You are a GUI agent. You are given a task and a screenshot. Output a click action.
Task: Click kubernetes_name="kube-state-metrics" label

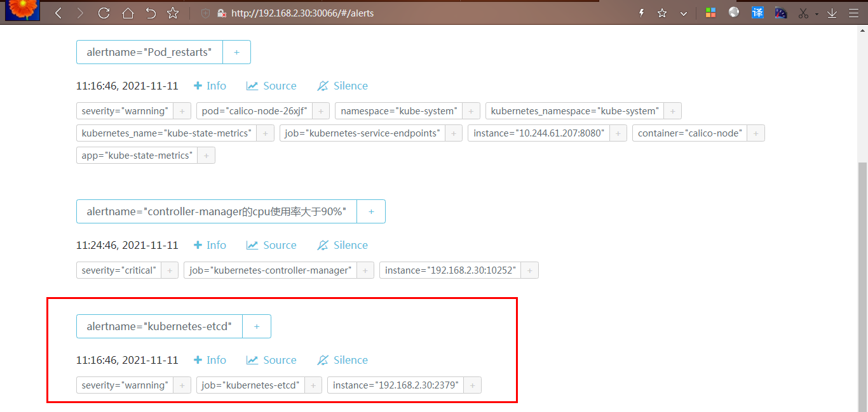point(166,133)
